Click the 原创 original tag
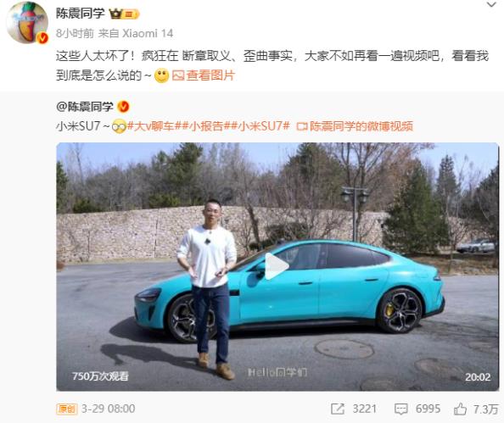Viewport: 504px width, 423px height. 67,409
